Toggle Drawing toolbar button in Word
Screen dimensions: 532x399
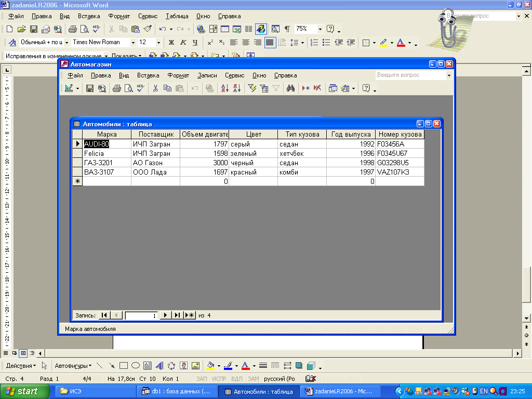pos(261,29)
